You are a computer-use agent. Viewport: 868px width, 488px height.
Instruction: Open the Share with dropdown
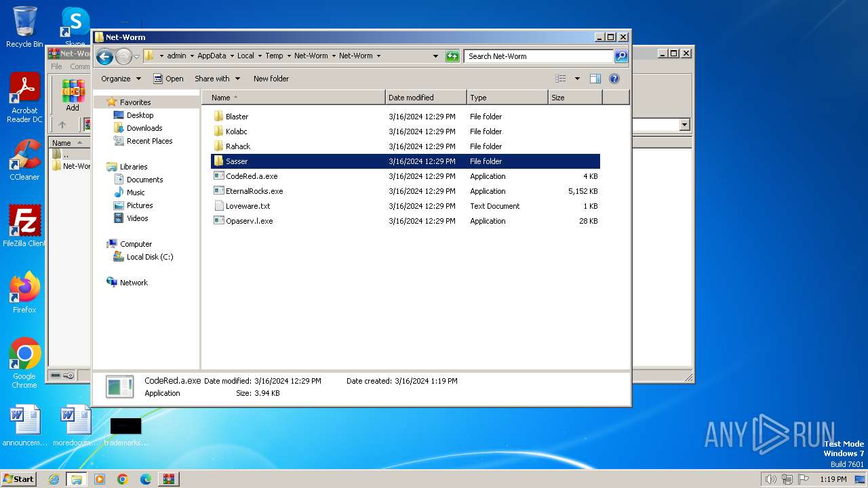pyautogui.click(x=217, y=79)
